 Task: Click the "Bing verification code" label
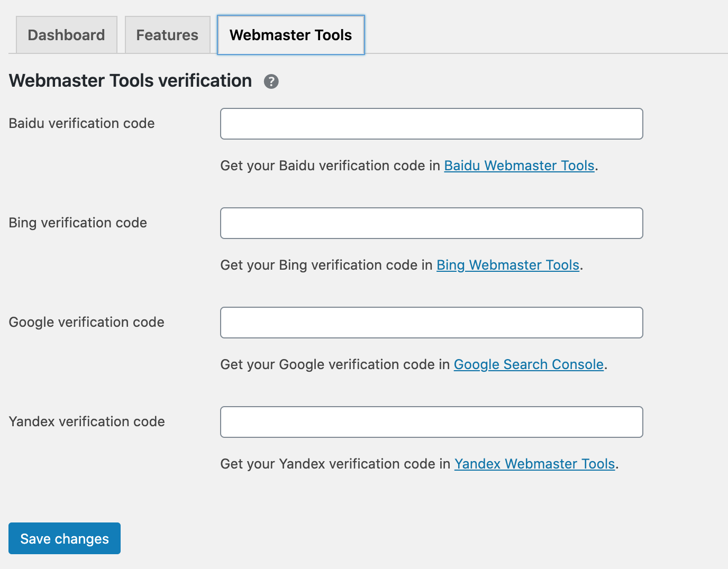tap(78, 223)
